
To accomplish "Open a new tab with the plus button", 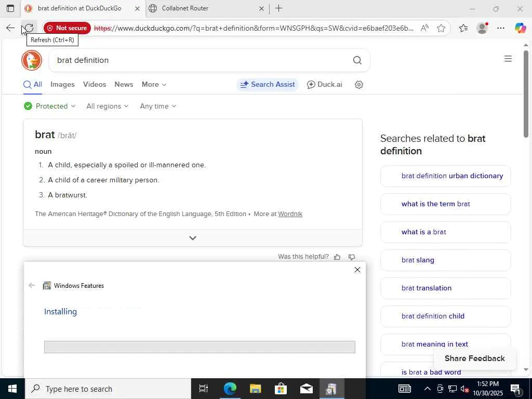I will point(278,8).
